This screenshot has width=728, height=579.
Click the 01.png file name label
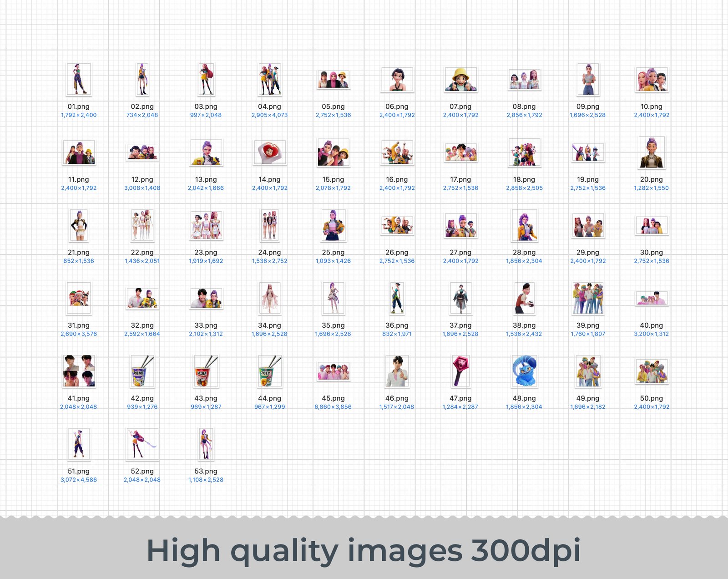pos(79,107)
